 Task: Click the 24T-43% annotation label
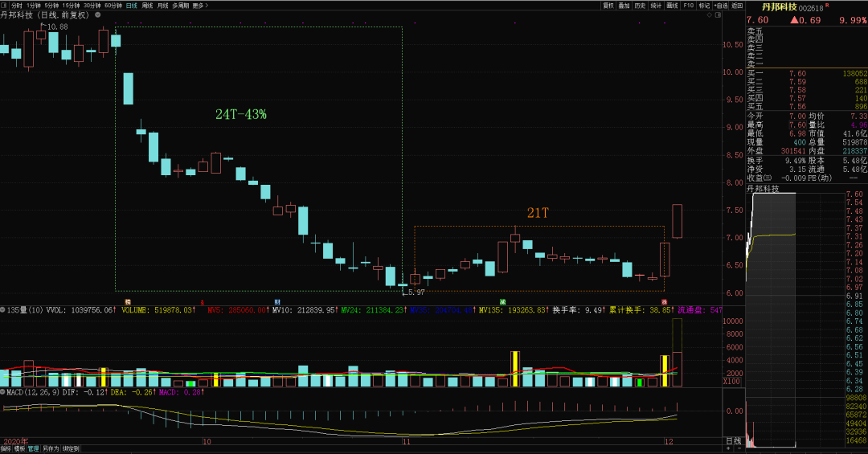coord(241,114)
